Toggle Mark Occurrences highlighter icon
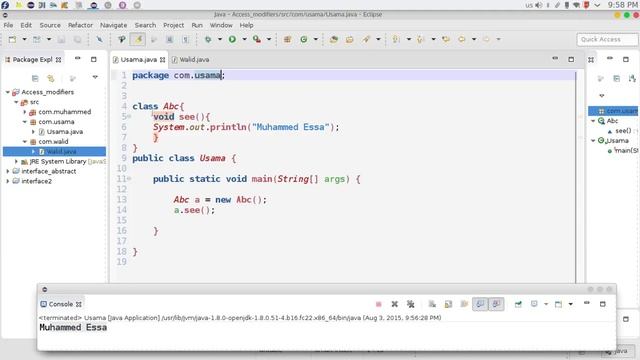The image size is (640, 360). point(138,39)
